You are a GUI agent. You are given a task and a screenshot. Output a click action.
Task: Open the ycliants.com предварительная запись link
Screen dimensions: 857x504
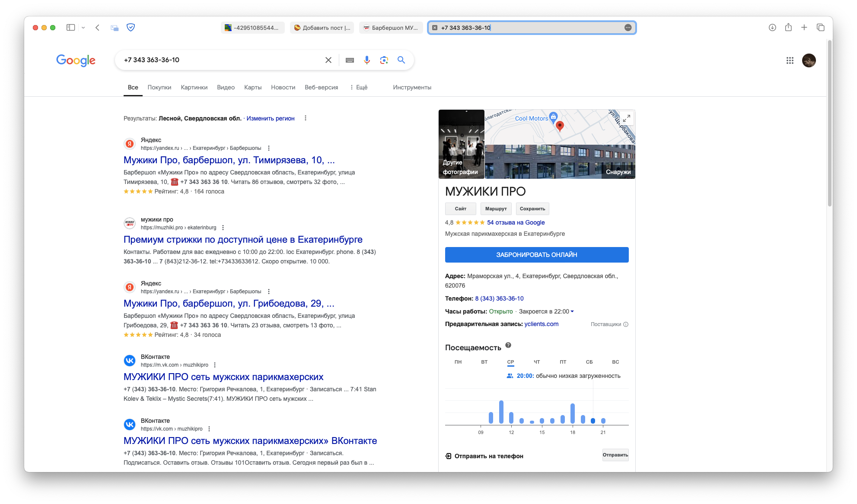pyautogui.click(x=540, y=324)
